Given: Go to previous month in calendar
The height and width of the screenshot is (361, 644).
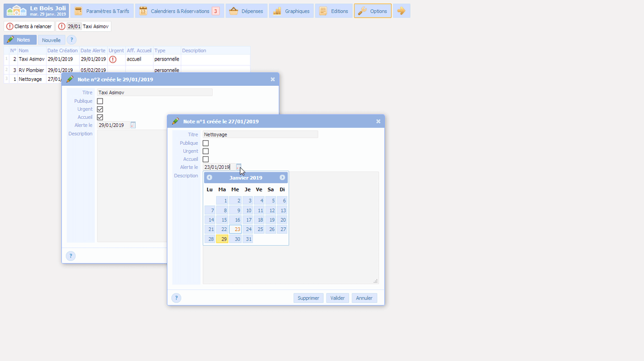Looking at the screenshot, I should (x=210, y=178).
